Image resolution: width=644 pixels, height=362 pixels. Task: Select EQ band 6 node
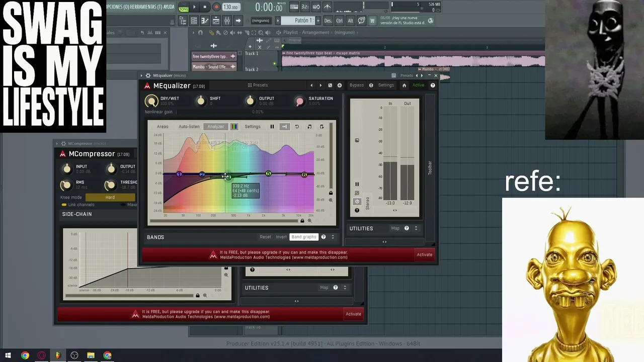[304, 174]
